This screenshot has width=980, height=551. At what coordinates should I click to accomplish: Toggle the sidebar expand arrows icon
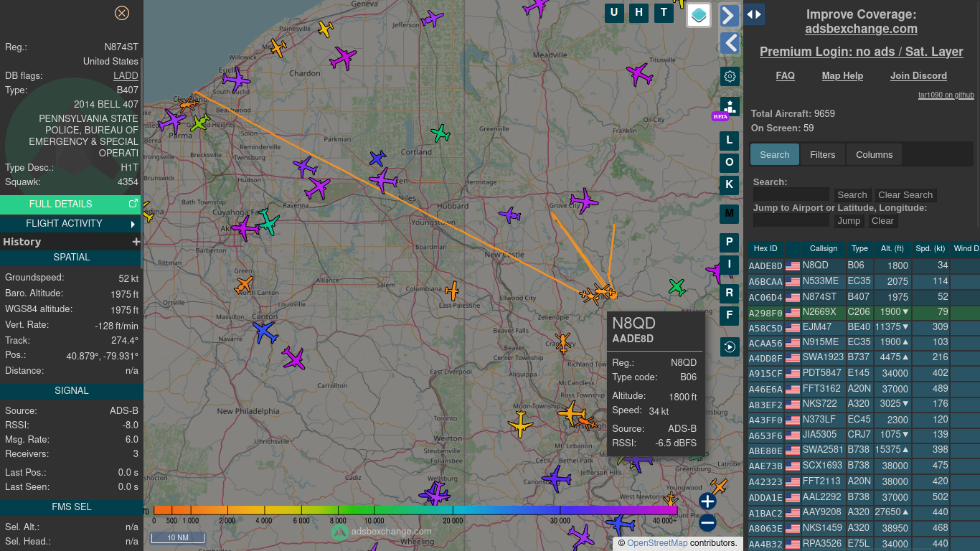754,14
